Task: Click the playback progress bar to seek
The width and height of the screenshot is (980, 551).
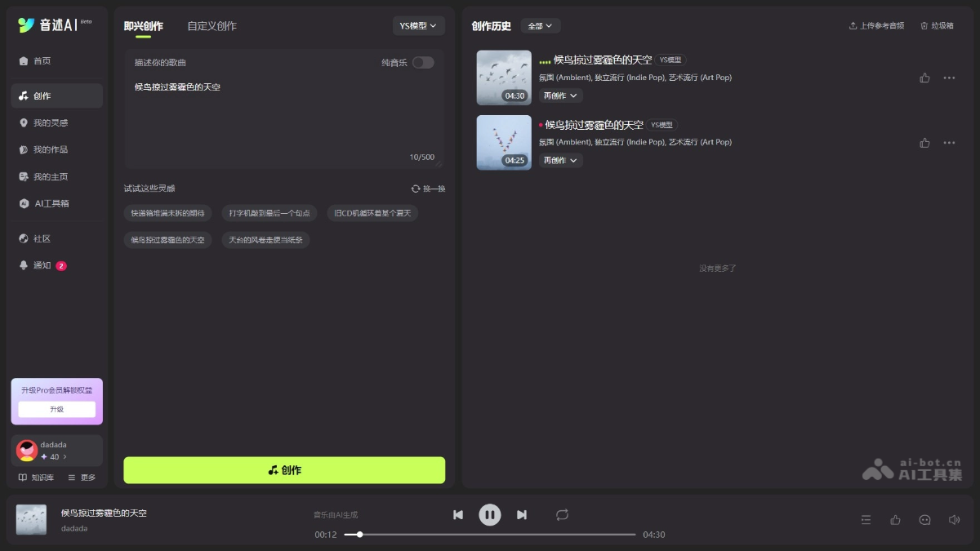Action: point(490,535)
